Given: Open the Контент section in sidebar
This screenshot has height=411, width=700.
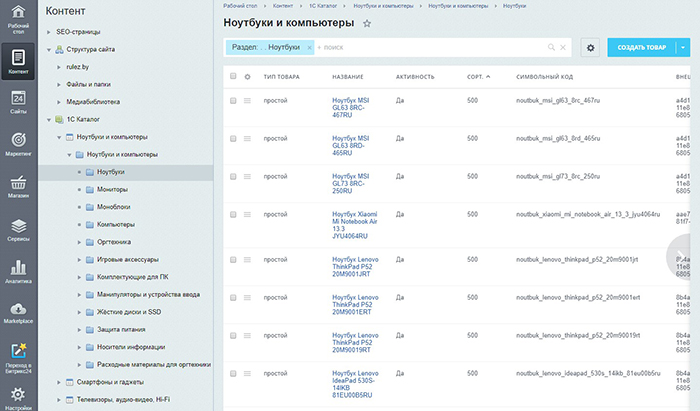Looking at the screenshot, I should coord(18,61).
